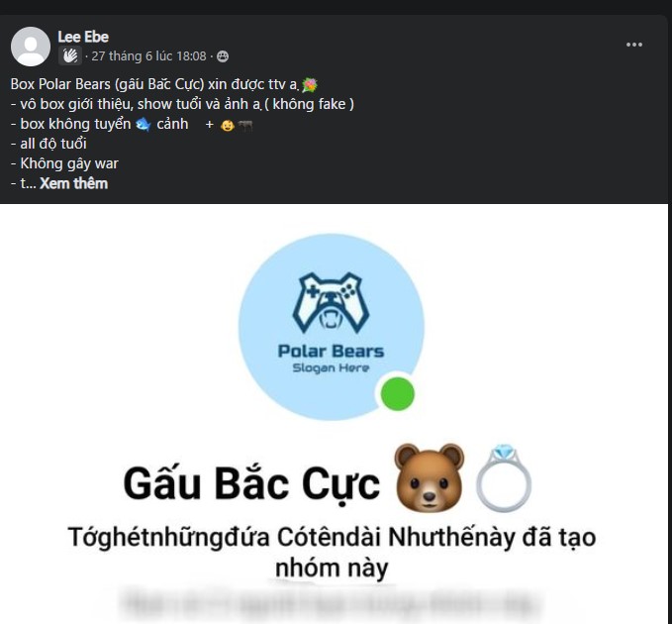Click the dark emoji beside baby face
The image size is (672, 624).
[245, 125]
